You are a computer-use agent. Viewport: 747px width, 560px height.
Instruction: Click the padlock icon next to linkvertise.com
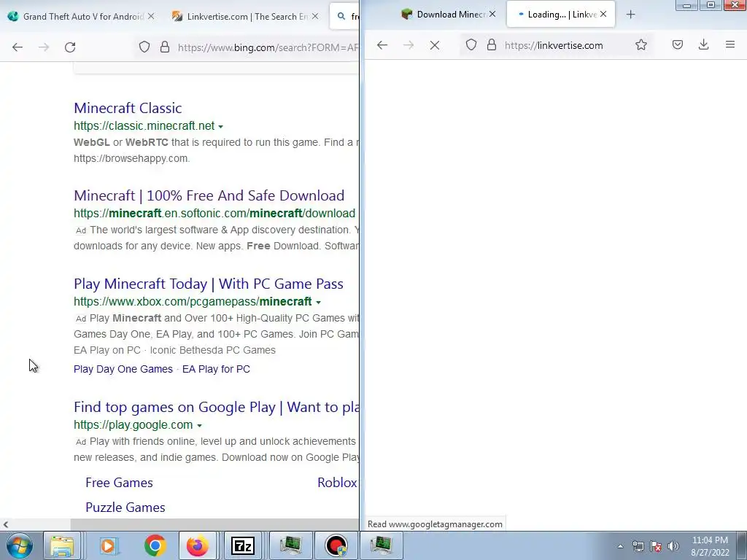click(x=492, y=45)
